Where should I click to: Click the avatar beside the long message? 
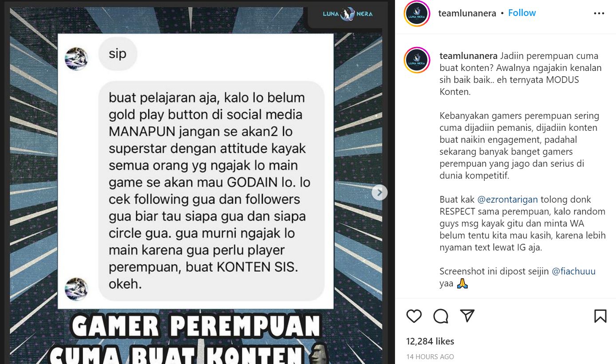tap(76, 289)
